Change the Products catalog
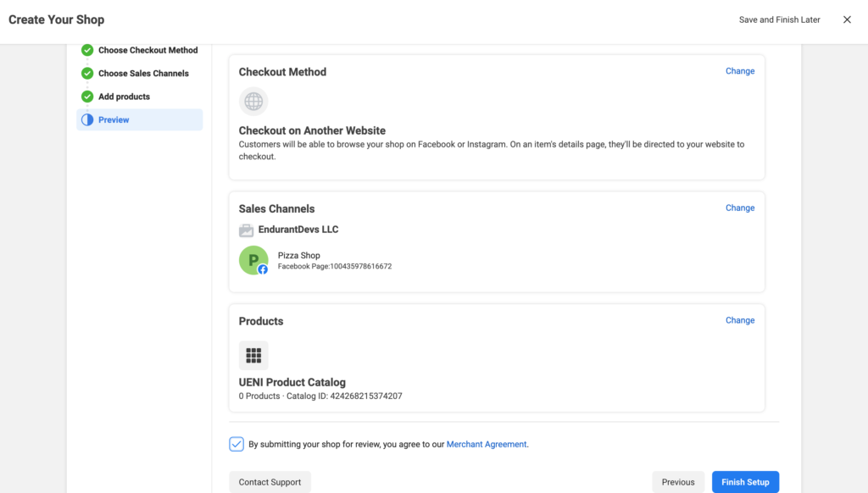The height and width of the screenshot is (493, 868). [x=740, y=320]
